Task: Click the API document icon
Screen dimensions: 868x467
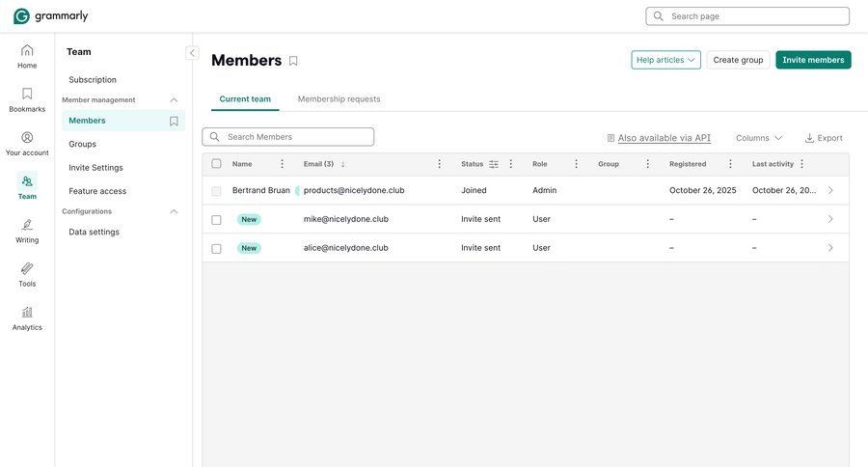Action: click(x=610, y=138)
